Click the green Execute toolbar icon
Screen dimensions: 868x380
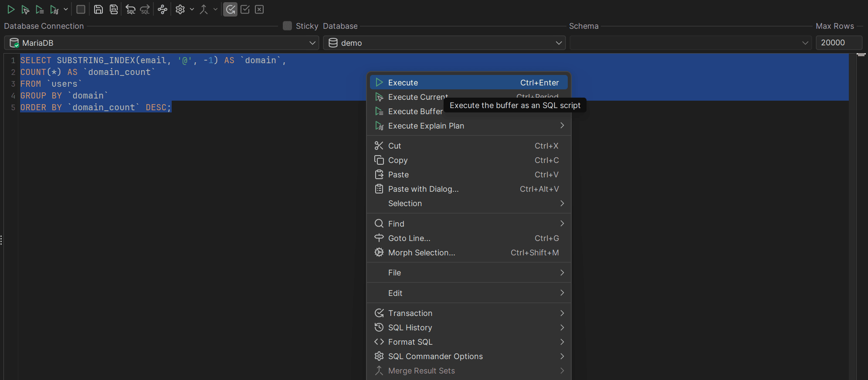[11, 9]
